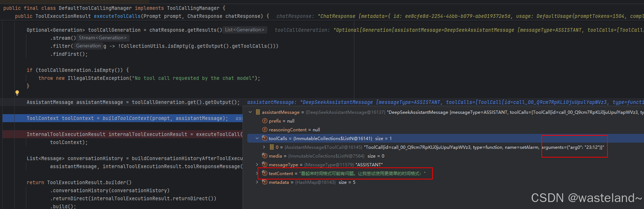Expand the textContent node
The height and width of the screenshot is (209, 644).
click(257, 173)
